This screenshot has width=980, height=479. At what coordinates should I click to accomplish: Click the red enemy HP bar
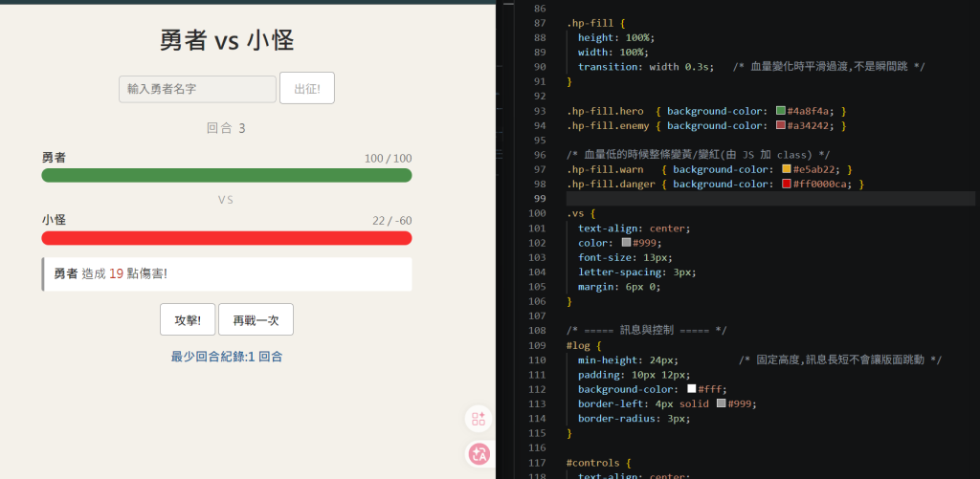[x=226, y=238]
